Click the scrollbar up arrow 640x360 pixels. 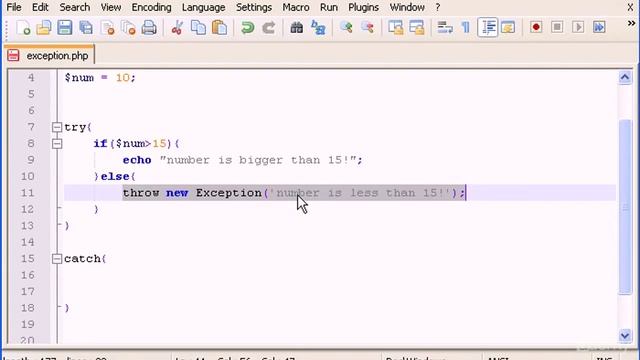tap(625, 77)
